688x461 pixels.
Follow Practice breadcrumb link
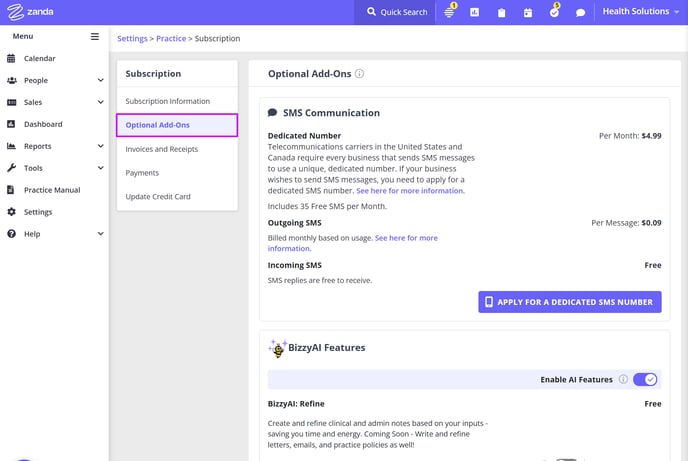(171, 39)
